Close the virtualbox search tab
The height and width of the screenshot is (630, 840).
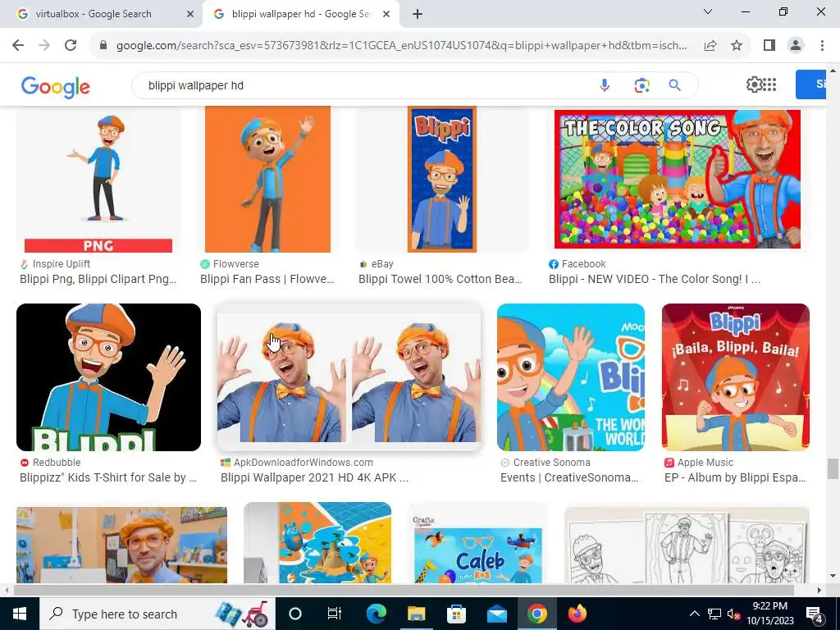[190, 14]
